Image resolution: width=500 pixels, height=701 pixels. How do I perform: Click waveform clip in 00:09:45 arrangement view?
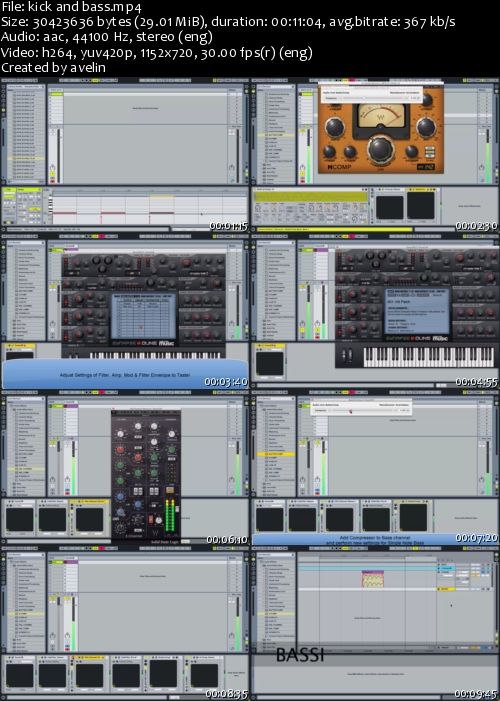point(373,579)
